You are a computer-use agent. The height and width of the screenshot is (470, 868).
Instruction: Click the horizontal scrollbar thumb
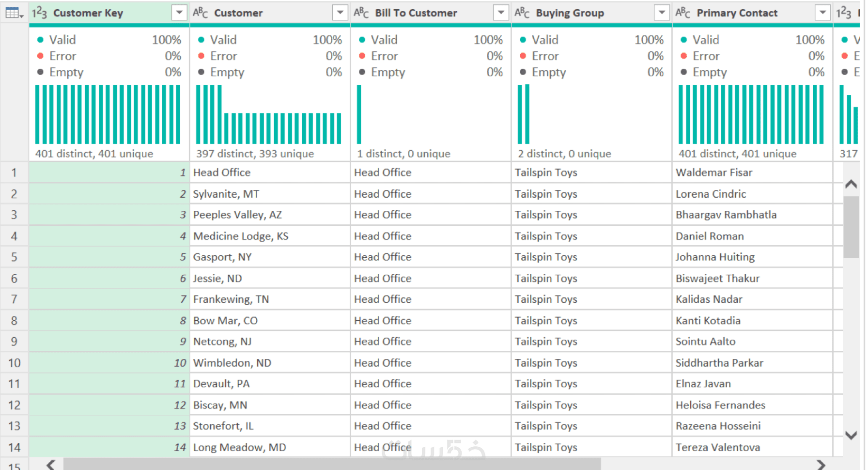[332, 464]
